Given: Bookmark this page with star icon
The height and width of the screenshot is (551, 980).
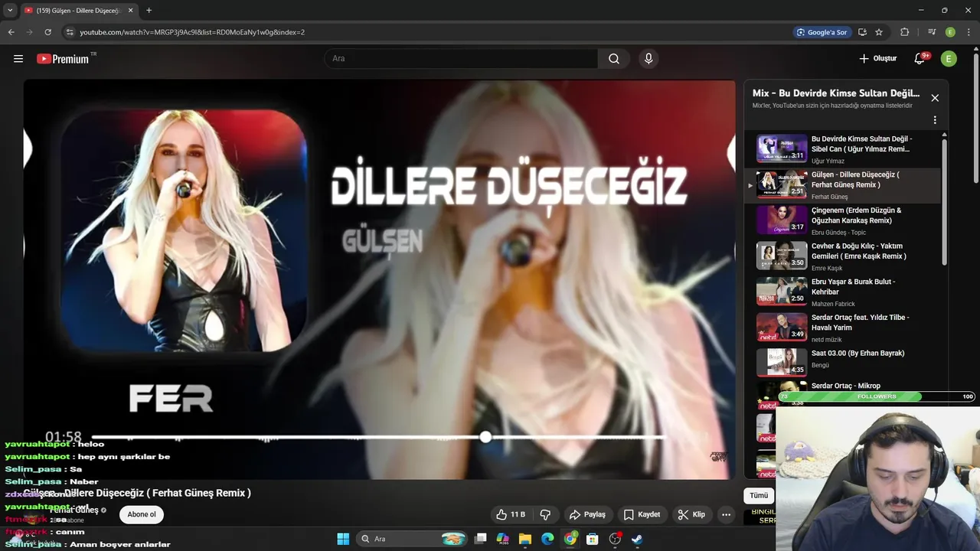Looking at the screenshot, I should (x=879, y=32).
